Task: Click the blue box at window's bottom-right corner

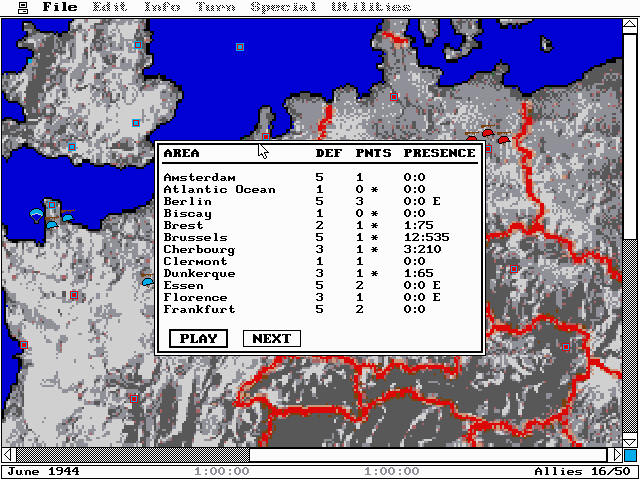Action: 631,455
